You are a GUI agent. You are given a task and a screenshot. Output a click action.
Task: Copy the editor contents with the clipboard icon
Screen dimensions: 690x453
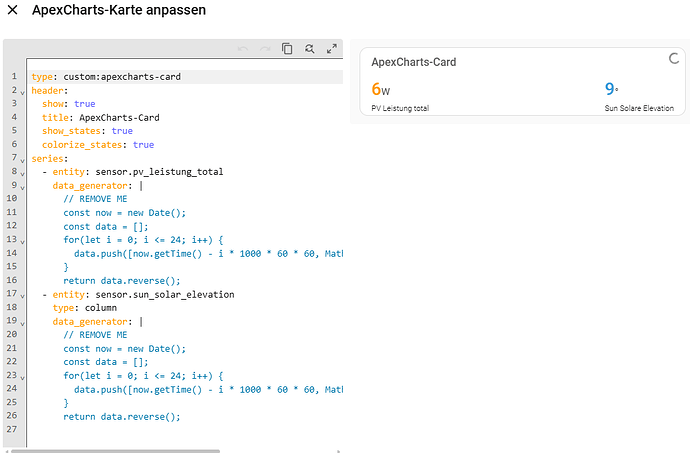coord(287,48)
